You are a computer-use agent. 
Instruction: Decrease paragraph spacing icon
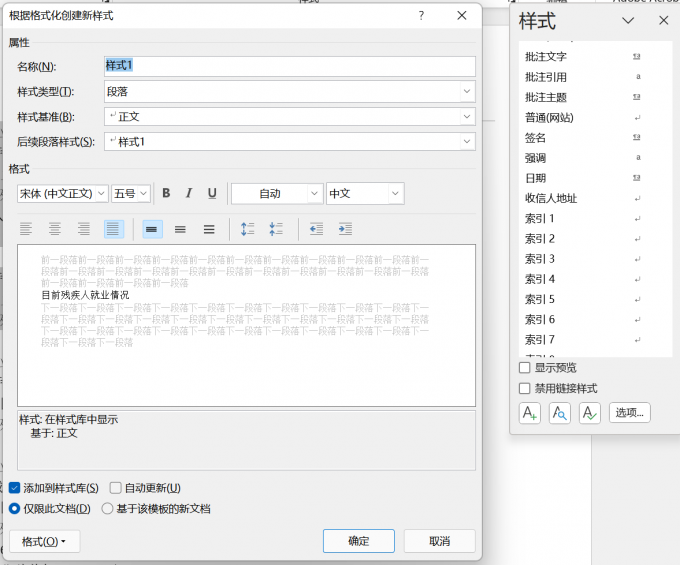pyautogui.click(x=276, y=229)
